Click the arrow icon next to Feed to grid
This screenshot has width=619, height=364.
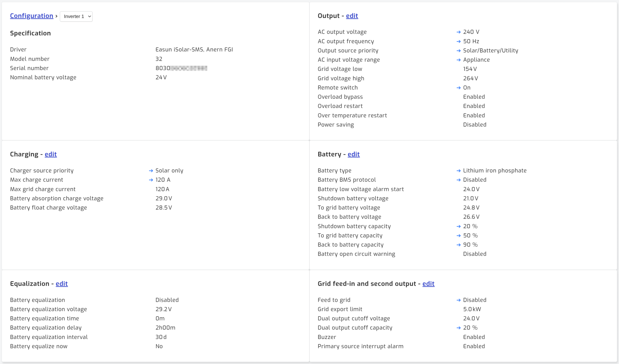458,300
